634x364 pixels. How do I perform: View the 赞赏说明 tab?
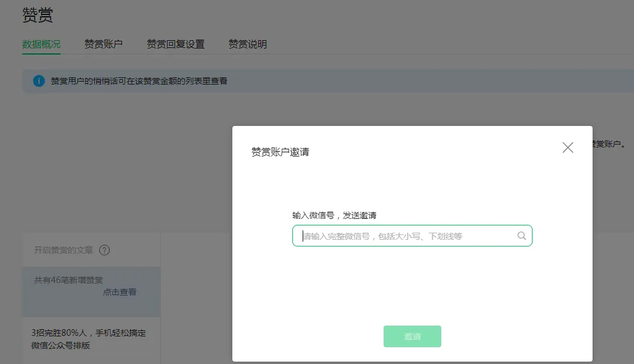point(247,44)
